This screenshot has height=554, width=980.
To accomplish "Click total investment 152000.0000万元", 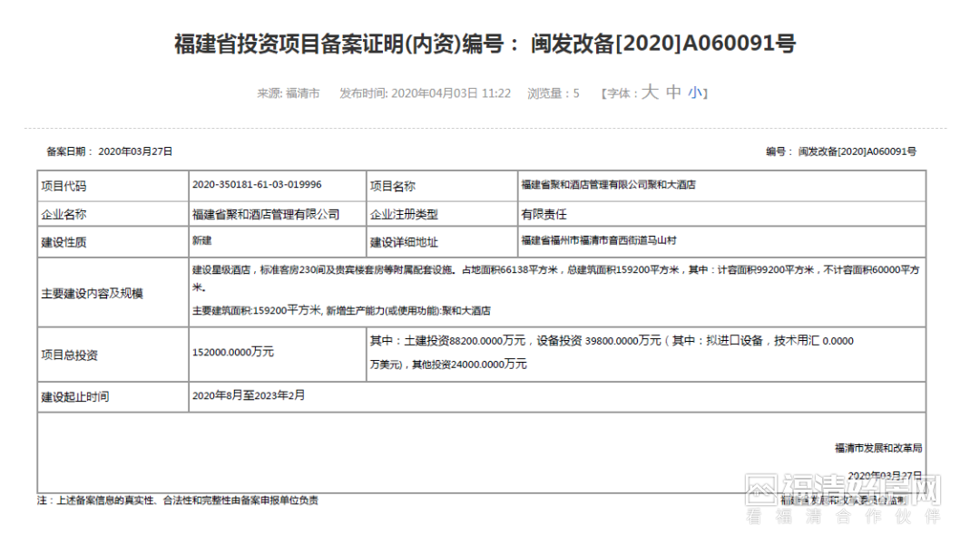I will tap(233, 353).
